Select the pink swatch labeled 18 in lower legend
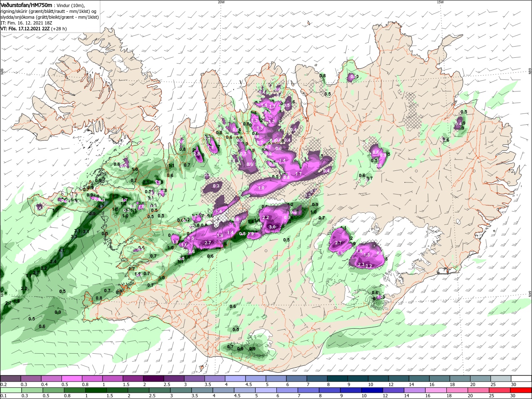This screenshot has height=399, width=532. click(457, 390)
